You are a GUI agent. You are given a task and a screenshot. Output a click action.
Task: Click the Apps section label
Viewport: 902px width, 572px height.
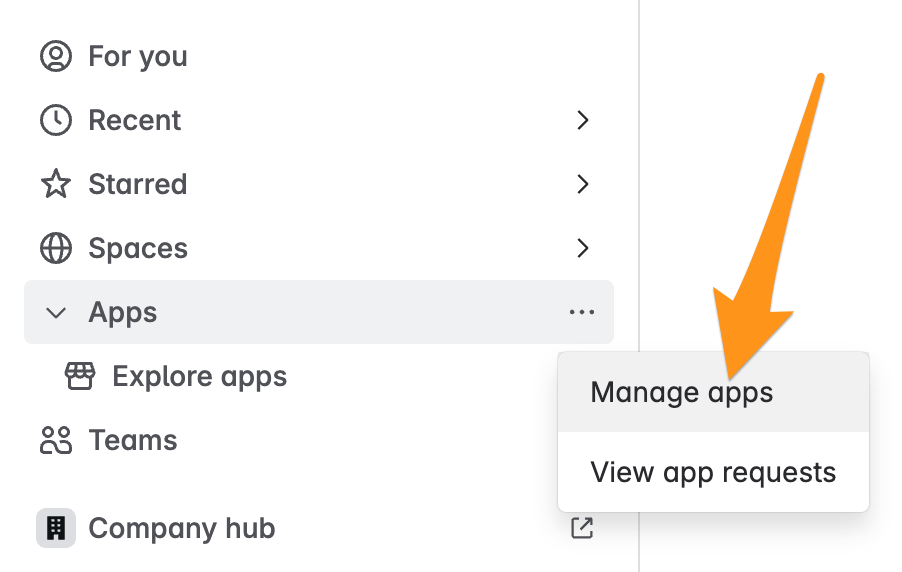coord(123,313)
